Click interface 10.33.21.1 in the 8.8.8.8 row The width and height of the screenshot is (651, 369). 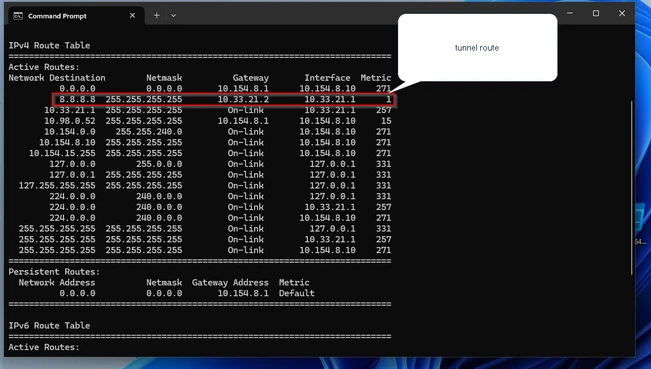click(330, 99)
